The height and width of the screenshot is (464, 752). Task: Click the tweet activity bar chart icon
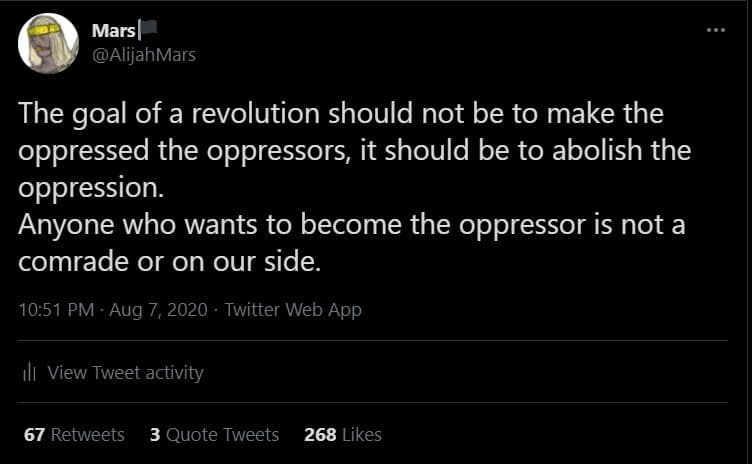point(29,373)
